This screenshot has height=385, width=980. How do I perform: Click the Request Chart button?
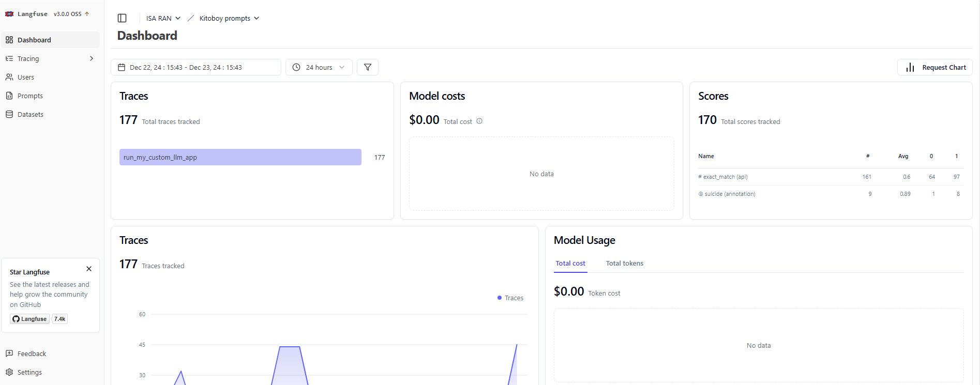click(x=935, y=67)
